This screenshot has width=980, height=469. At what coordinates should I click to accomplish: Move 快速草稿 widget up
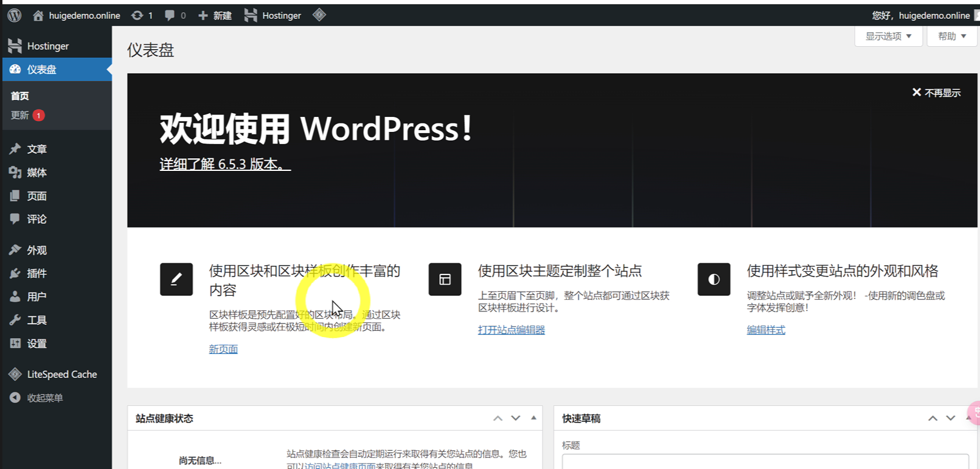[x=933, y=419]
